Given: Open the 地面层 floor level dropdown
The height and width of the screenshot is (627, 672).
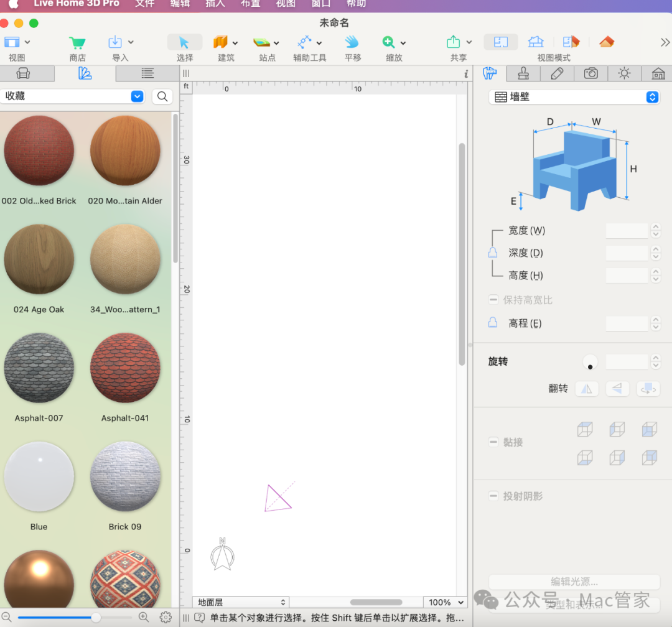Looking at the screenshot, I should pyautogui.click(x=241, y=602).
